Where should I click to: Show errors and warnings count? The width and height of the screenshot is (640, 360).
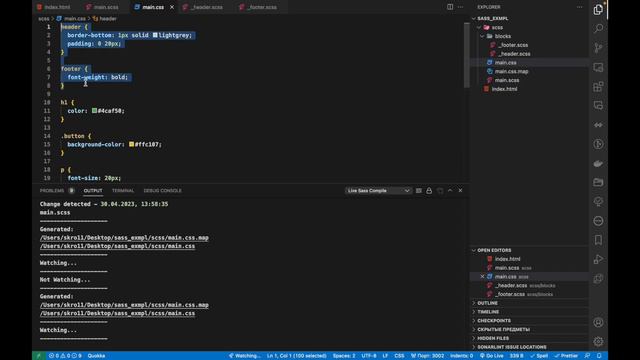(x=65, y=356)
